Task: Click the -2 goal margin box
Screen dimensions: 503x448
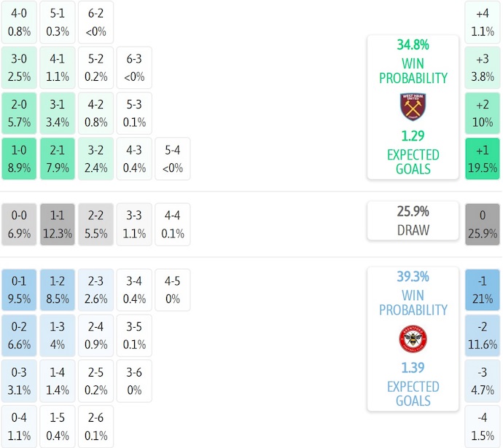Action: pos(483,336)
